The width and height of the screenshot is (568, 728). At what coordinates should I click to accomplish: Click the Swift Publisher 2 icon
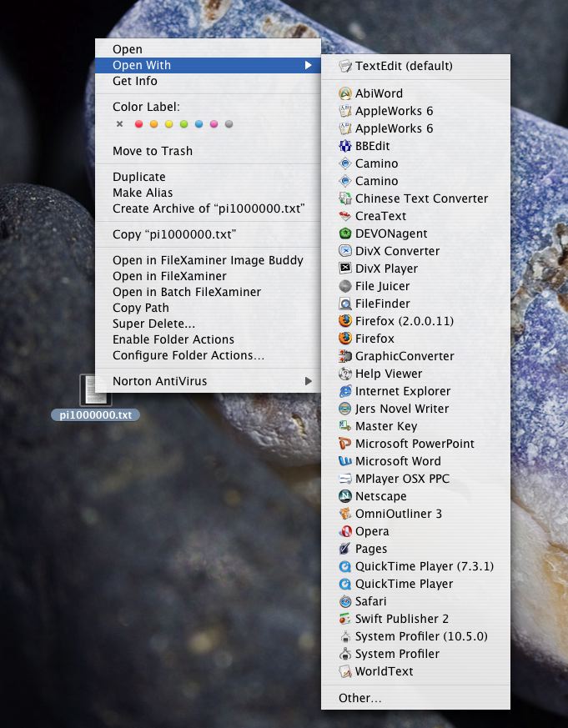tap(345, 619)
